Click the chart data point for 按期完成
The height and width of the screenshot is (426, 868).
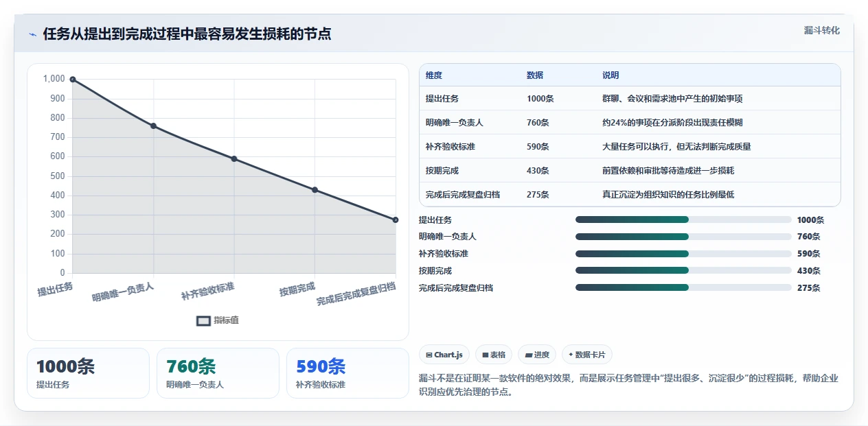click(x=315, y=190)
